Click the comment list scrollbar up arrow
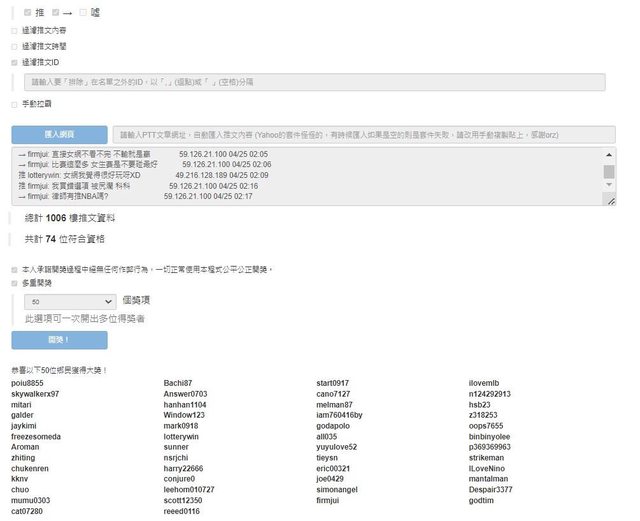This screenshot has height=521, width=640. click(x=608, y=155)
